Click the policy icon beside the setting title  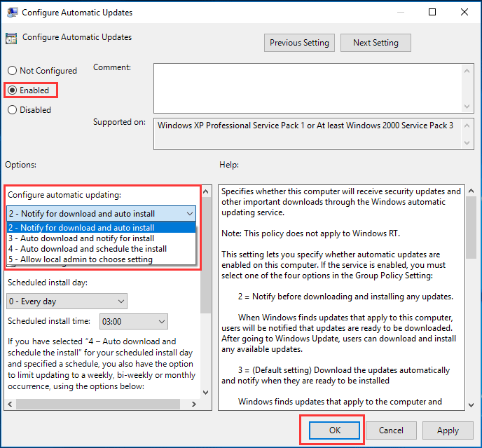pos(12,39)
